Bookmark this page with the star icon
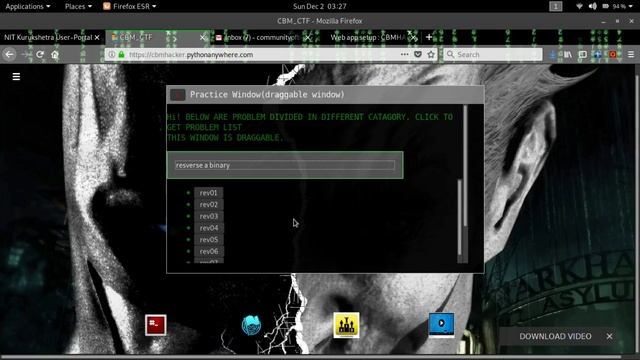Image resolution: width=640 pixels, height=360 pixels. (431, 54)
